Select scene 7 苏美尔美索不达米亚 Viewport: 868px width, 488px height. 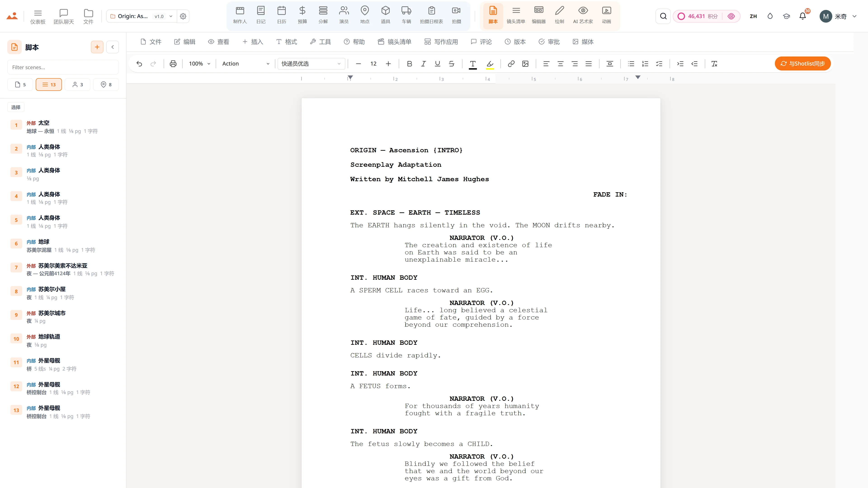click(63, 270)
